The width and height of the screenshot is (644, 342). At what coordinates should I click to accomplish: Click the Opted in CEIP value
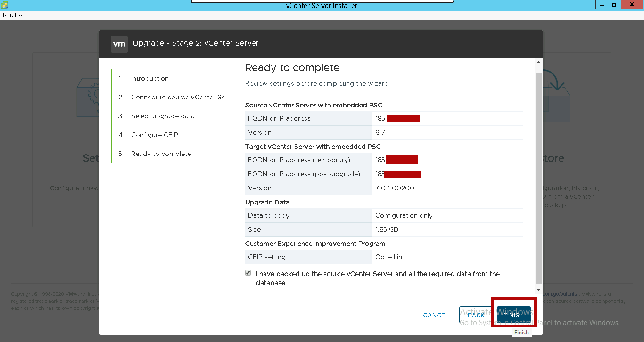(x=388, y=257)
